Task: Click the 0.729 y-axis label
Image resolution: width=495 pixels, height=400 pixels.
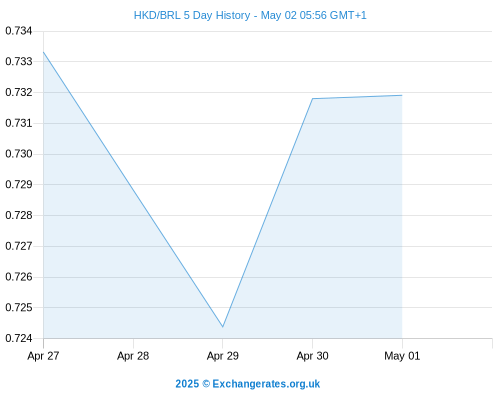Action: (x=19, y=184)
